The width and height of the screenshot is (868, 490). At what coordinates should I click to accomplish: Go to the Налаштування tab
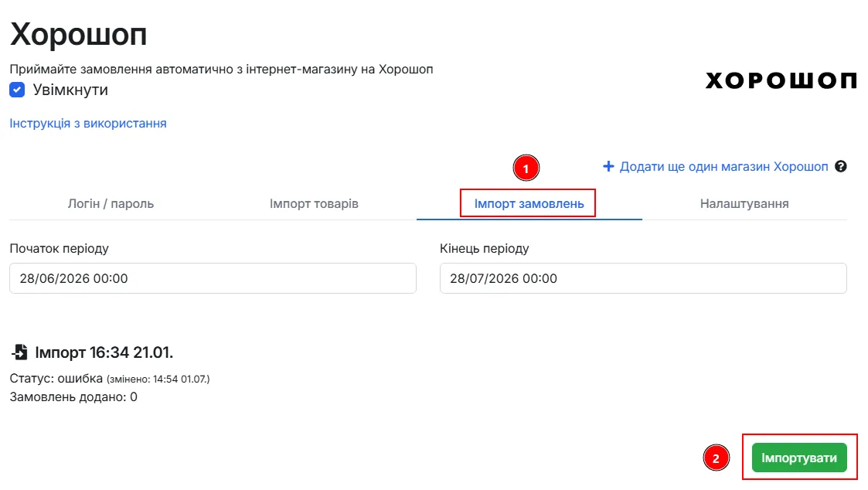(744, 203)
